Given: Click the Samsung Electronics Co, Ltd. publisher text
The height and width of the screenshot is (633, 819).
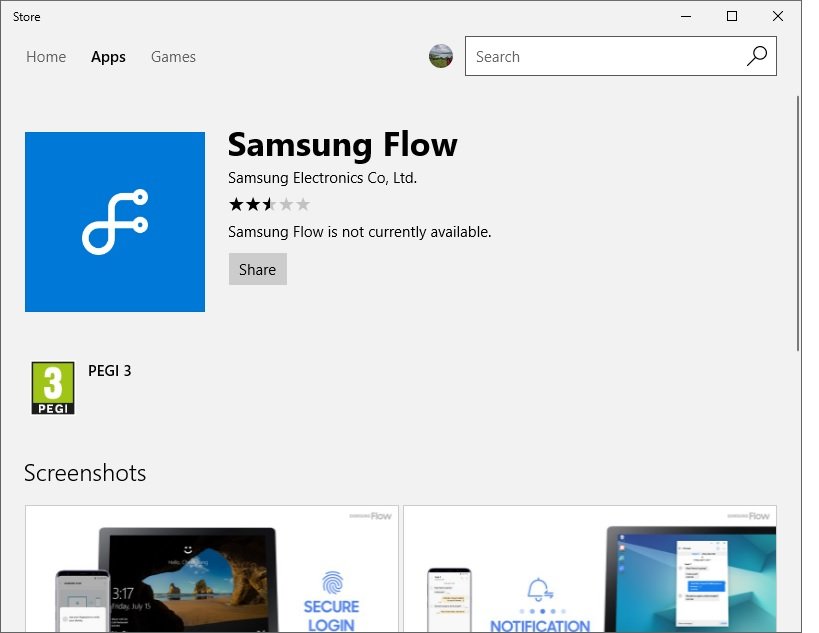Looking at the screenshot, I should (322, 178).
